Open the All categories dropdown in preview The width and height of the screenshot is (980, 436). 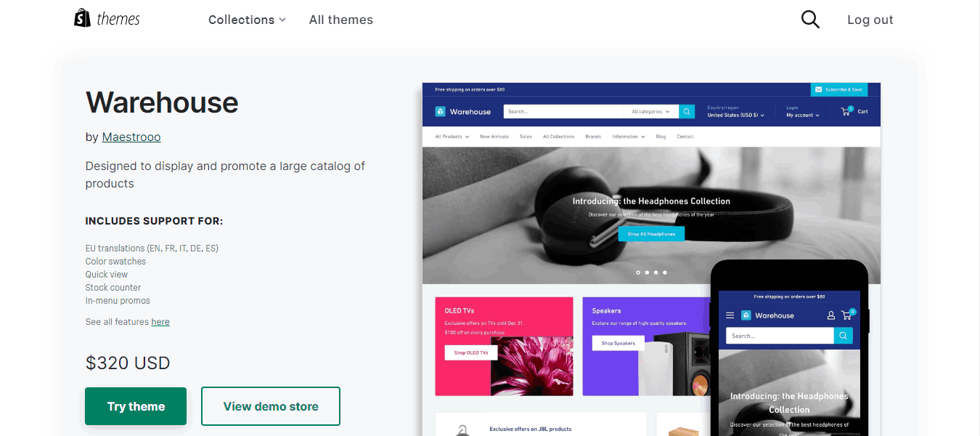[650, 111]
